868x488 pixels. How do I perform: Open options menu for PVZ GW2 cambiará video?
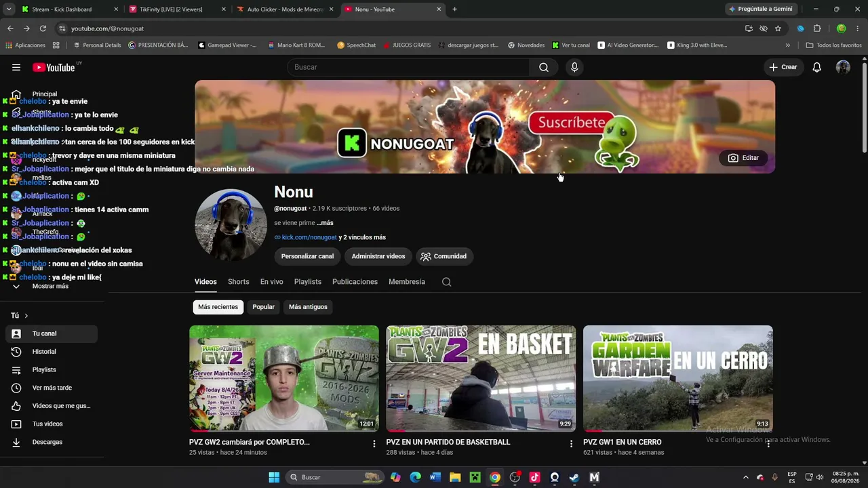(x=374, y=443)
